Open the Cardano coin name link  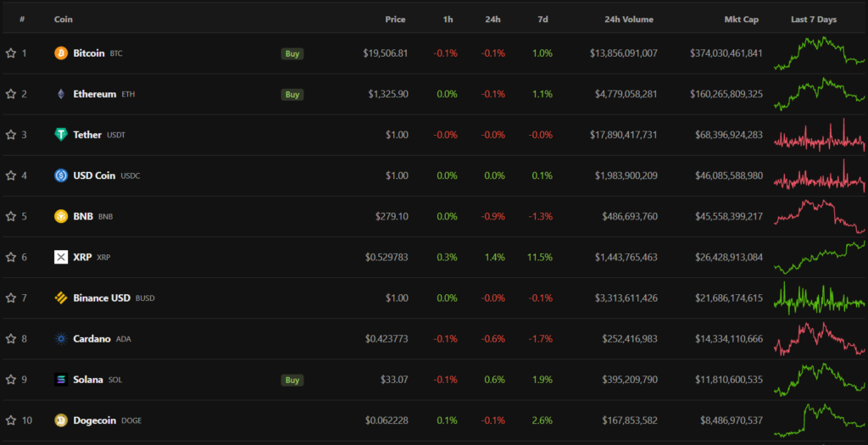tap(92, 339)
